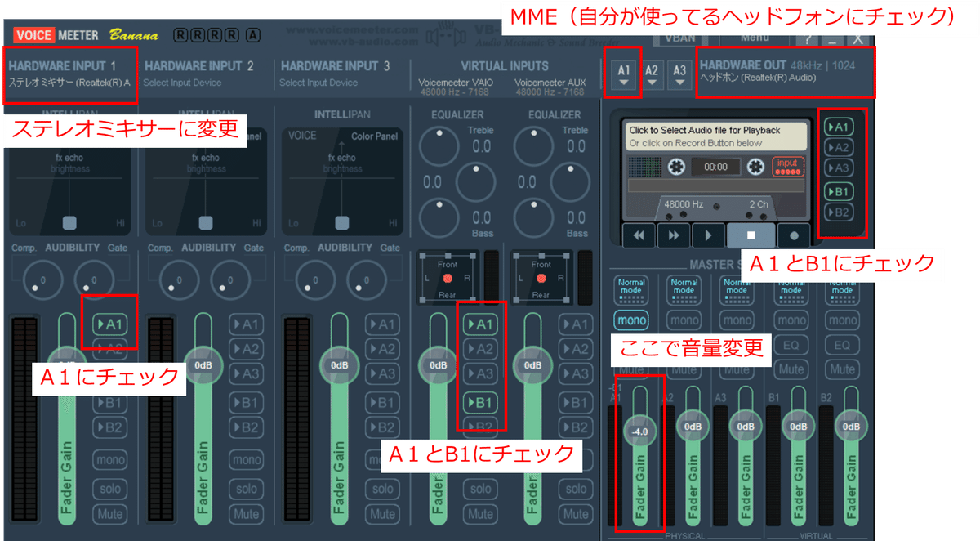The height and width of the screenshot is (541, 980).
Task: Enable EQ on master B1 bus
Action: click(791, 345)
